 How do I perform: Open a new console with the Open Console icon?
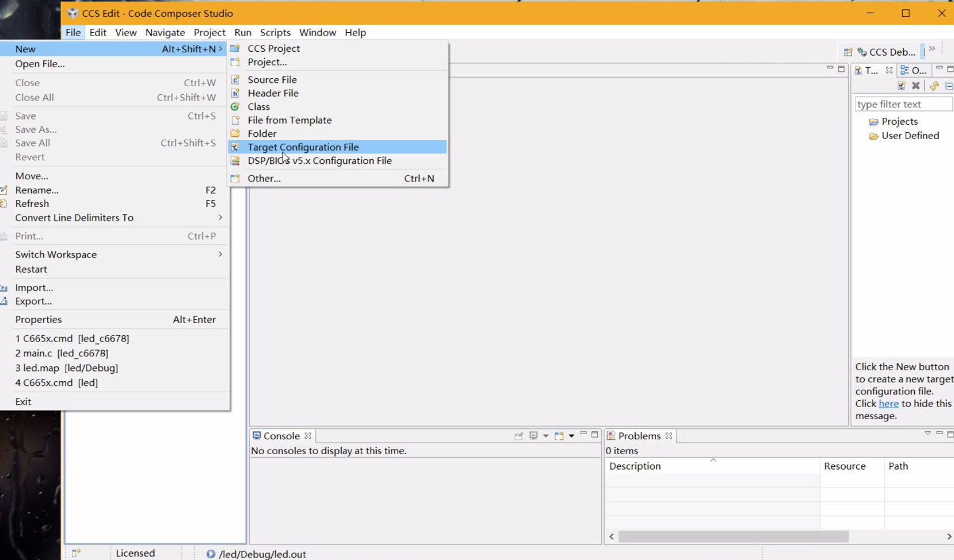pyautogui.click(x=559, y=435)
